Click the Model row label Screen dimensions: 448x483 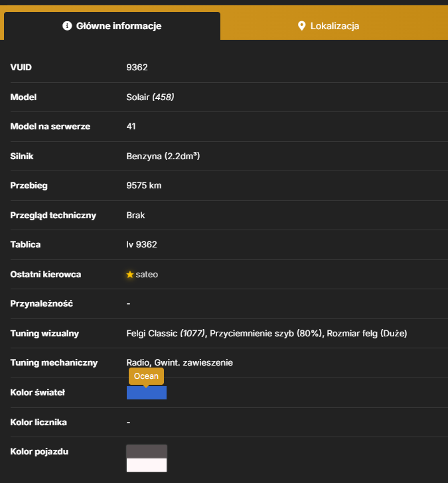23,97
